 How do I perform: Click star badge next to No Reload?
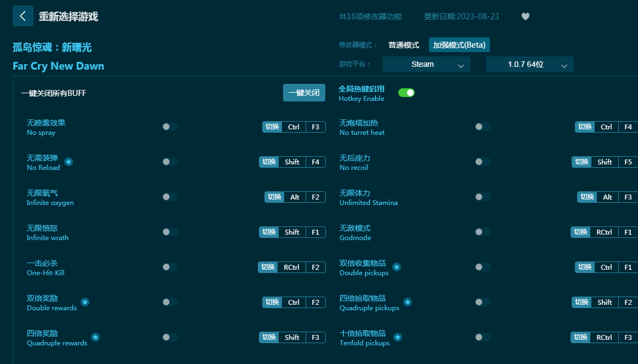pos(69,162)
